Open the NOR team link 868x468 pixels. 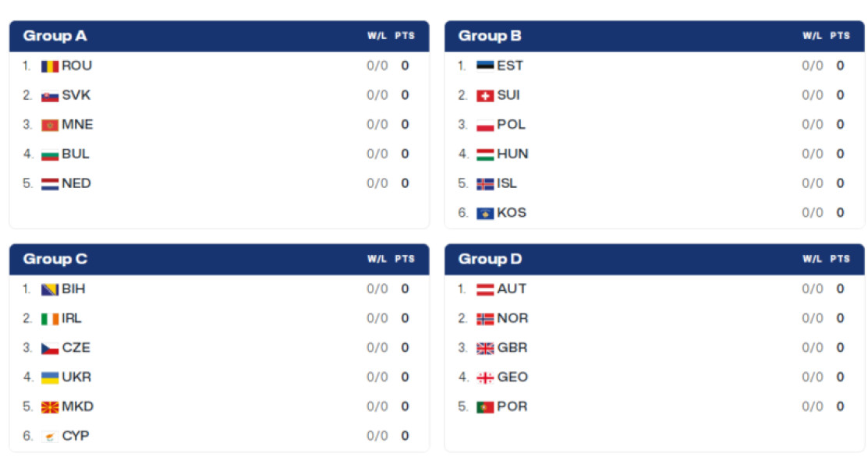click(512, 318)
